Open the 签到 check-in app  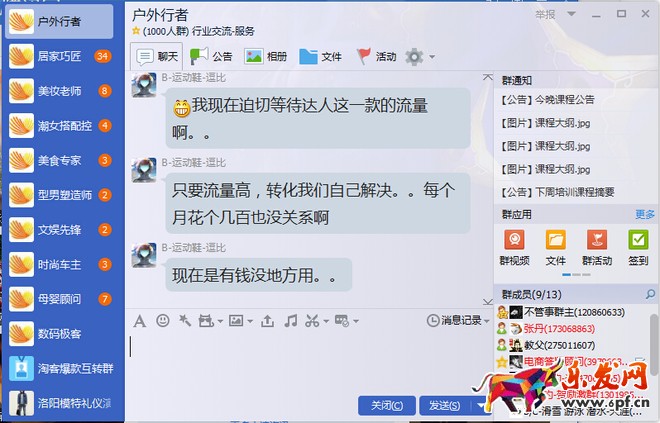pos(638,248)
